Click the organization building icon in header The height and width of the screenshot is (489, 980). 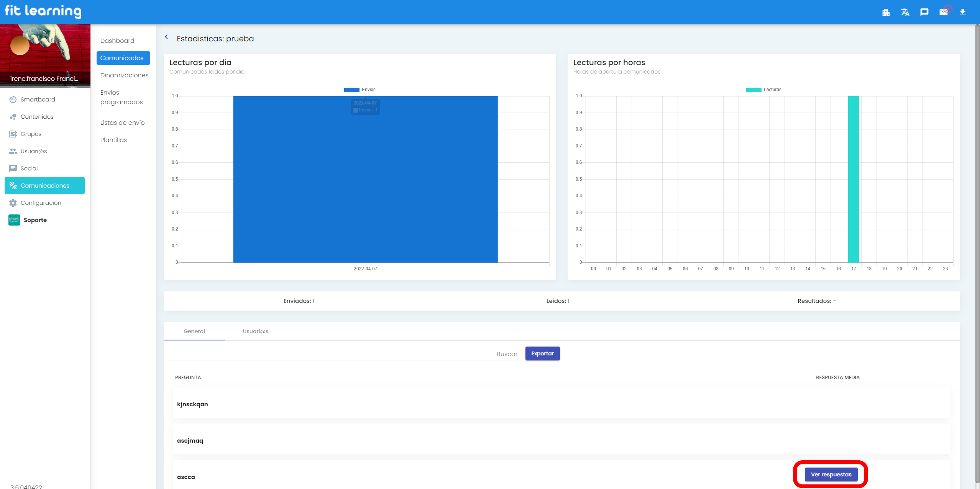[x=886, y=12]
